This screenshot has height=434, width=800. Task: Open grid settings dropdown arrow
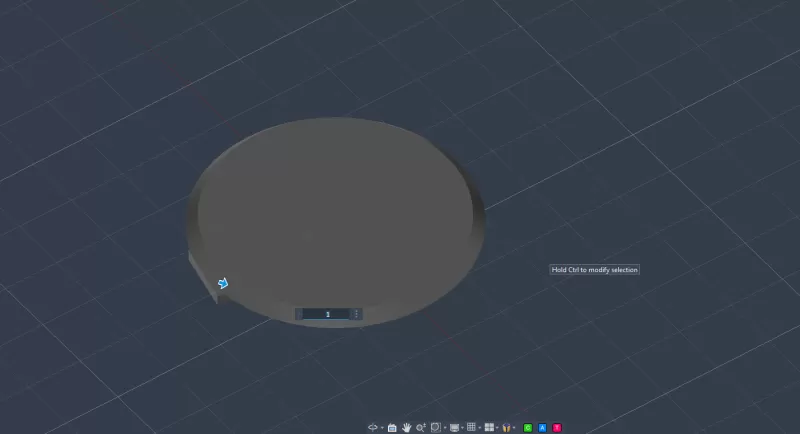click(x=480, y=427)
